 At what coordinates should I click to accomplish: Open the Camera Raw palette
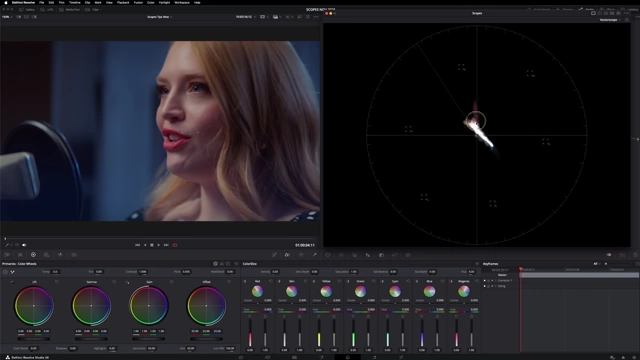[7, 255]
